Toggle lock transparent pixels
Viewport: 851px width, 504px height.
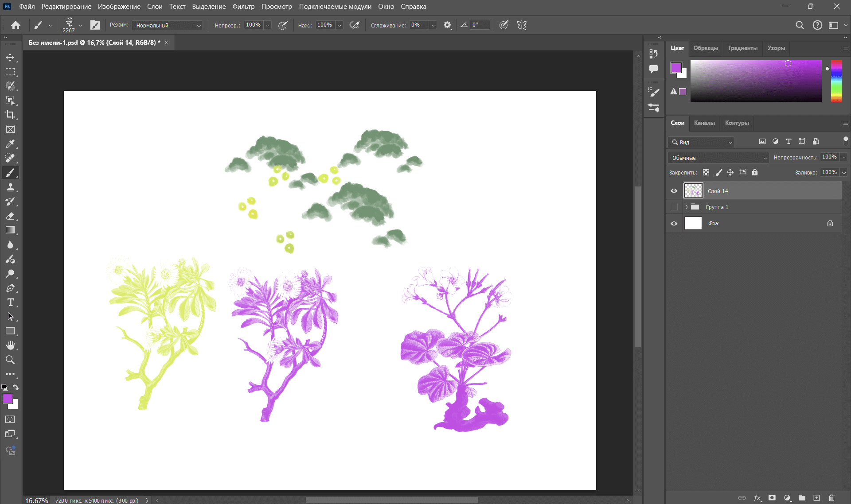pyautogui.click(x=706, y=172)
